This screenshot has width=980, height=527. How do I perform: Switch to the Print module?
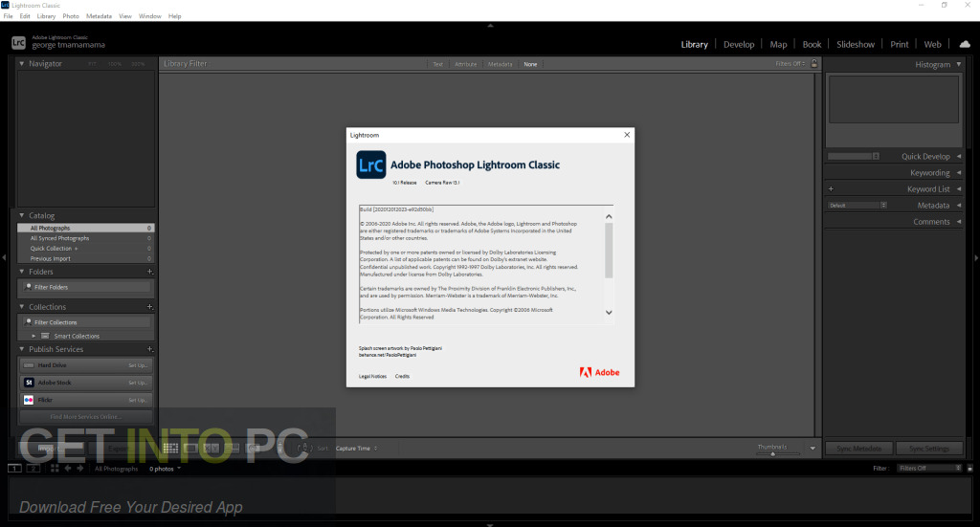(x=900, y=44)
